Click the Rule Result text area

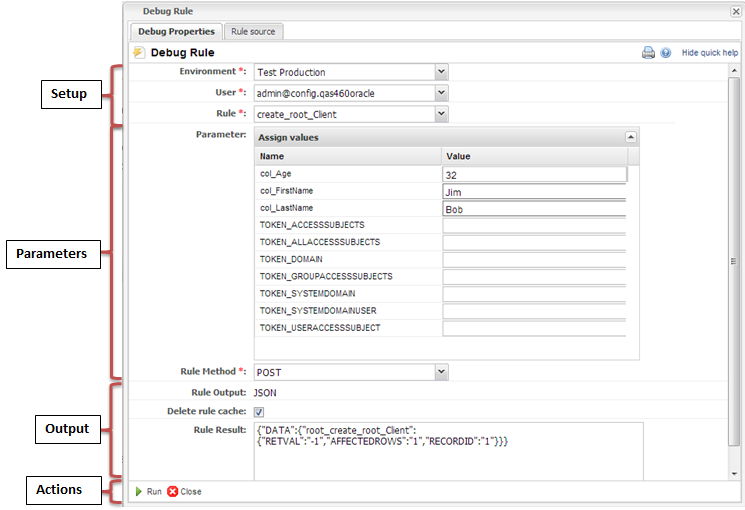click(x=449, y=451)
